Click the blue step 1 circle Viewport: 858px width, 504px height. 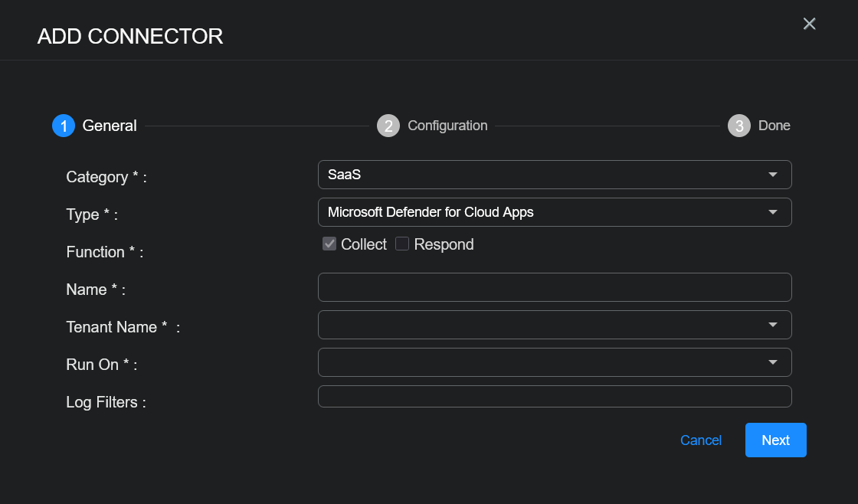(x=64, y=126)
